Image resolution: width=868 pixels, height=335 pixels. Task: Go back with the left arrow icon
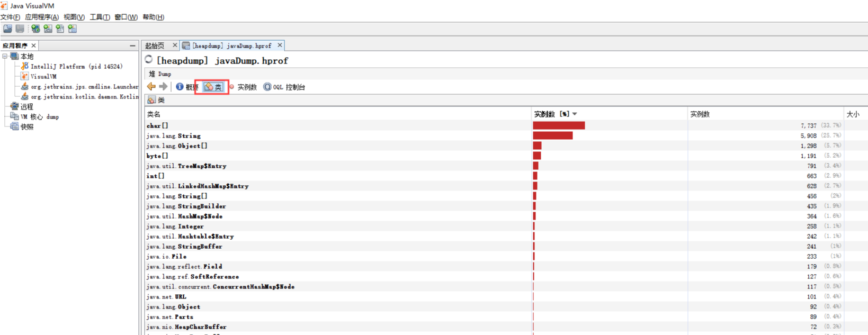(151, 86)
